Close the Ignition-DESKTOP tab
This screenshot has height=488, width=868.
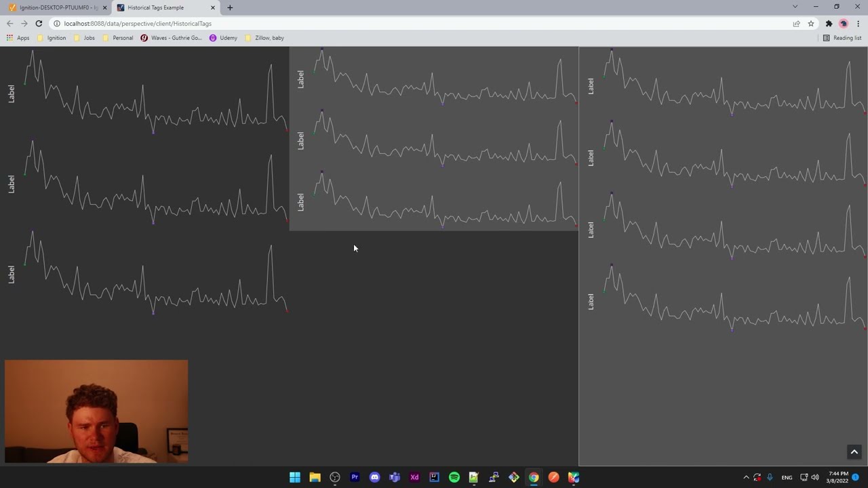(x=104, y=7)
